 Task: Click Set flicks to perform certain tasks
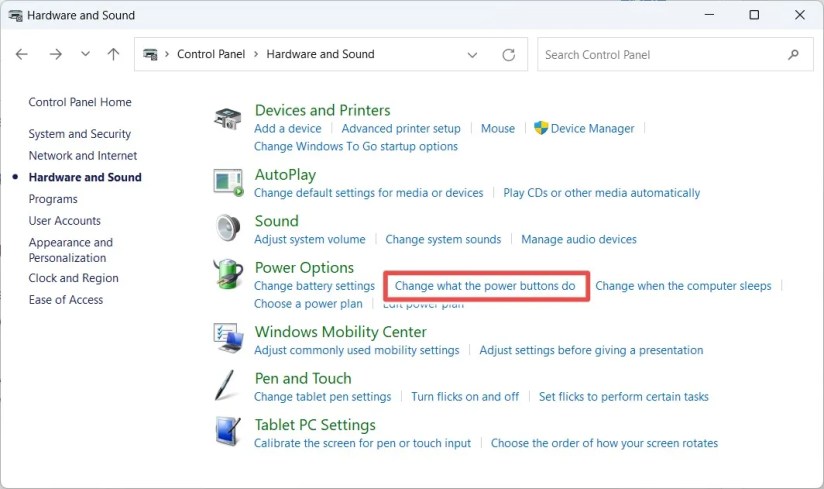click(x=624, y=397)
